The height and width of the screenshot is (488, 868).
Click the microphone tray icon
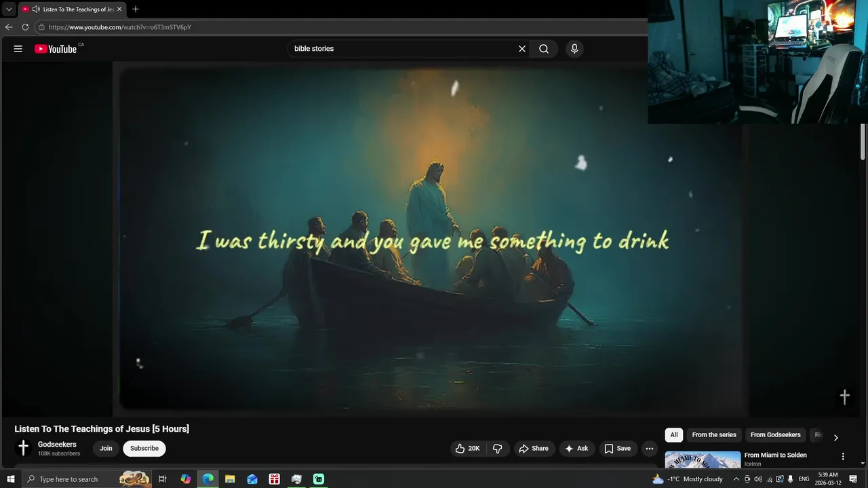(791, 479)
